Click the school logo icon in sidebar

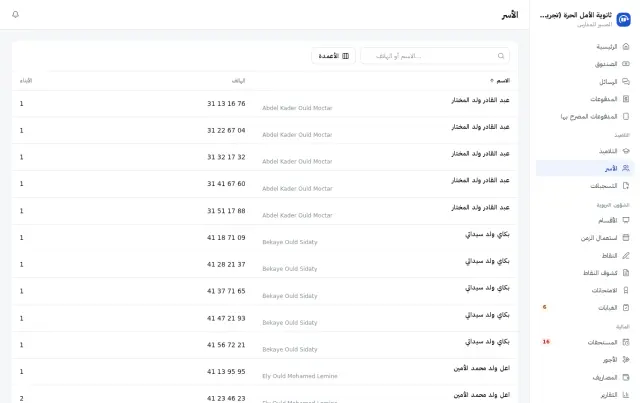tap(623, 19)
